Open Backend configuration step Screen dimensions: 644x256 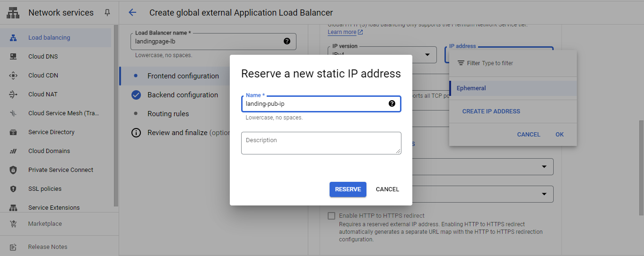point(183,95)
